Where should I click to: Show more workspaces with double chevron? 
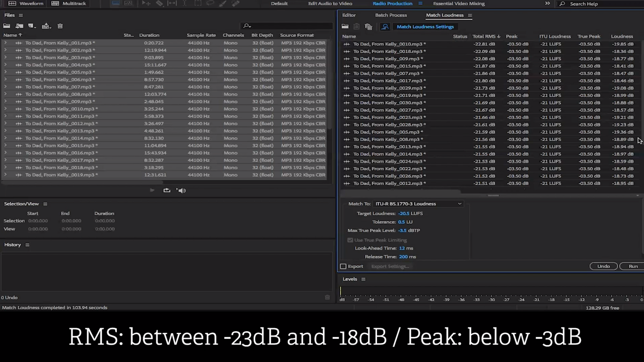pyautogui.click(x=547, y=4)
